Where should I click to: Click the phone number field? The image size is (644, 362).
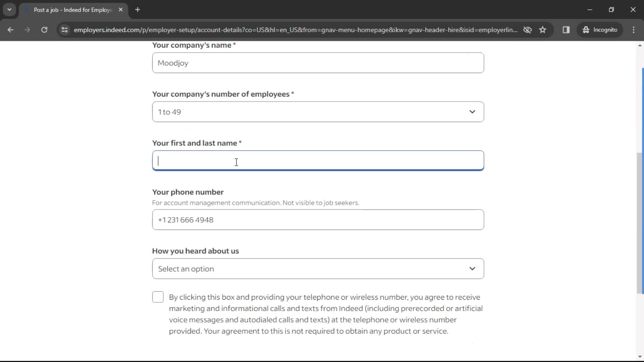(x=318, y=220)
